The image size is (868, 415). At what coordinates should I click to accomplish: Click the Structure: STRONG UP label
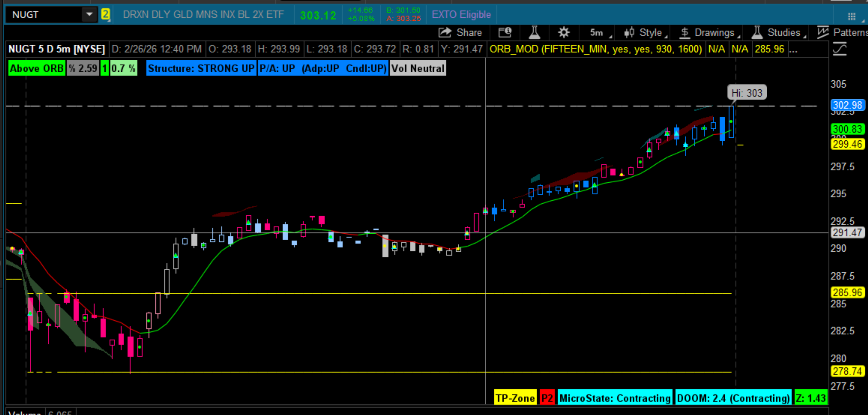point(201,68)
